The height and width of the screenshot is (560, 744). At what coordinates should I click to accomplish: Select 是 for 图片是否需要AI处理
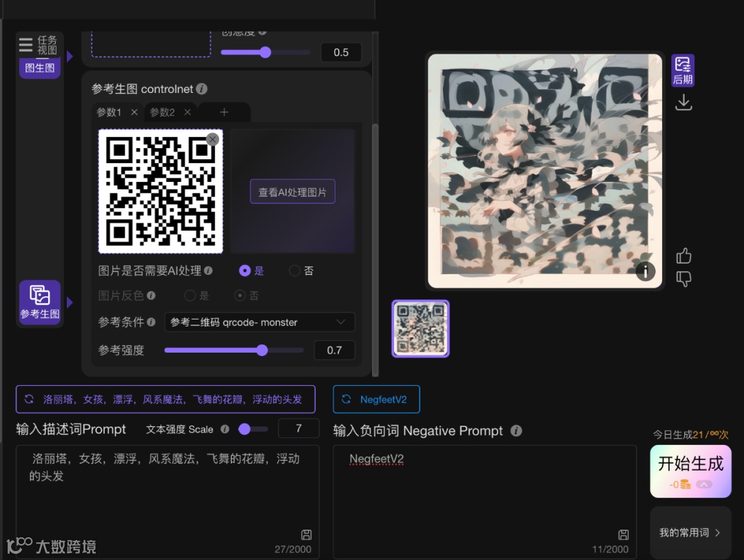tap(245, 271)
